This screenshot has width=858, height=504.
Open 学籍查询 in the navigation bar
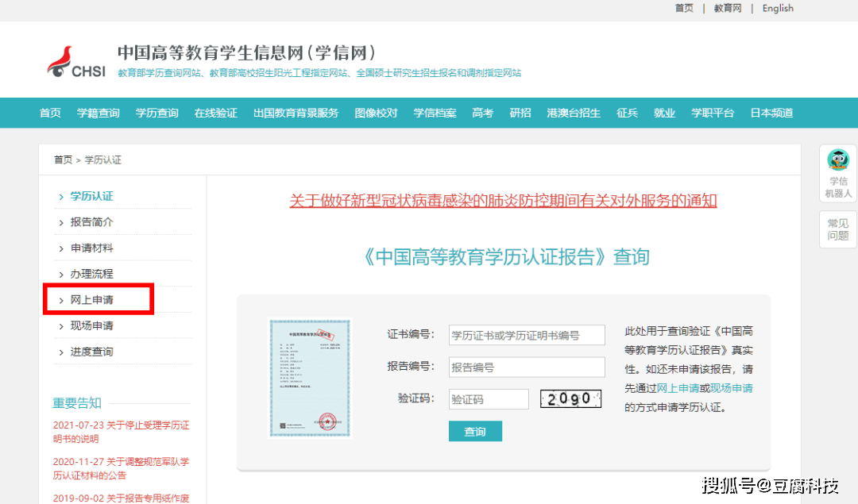tap(98, 113)
